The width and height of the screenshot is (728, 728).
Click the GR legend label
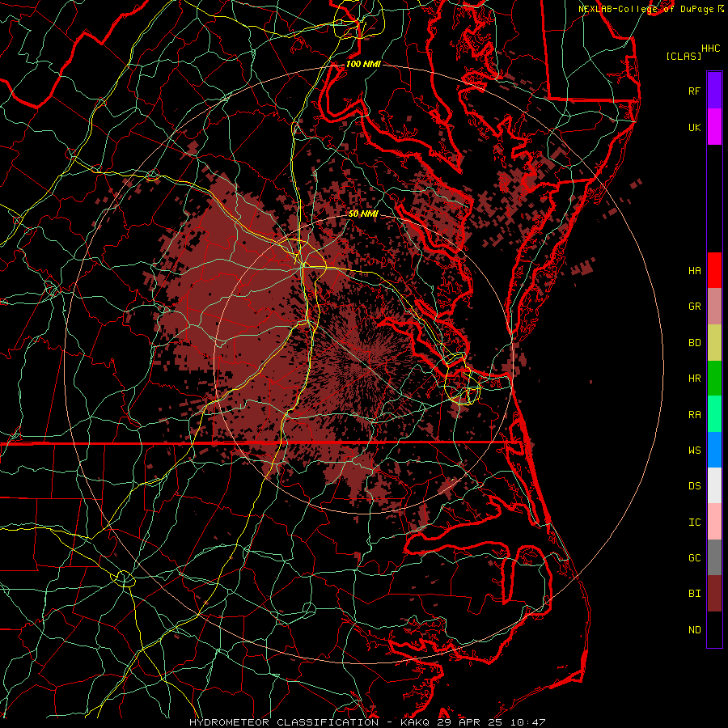point(694,307)
